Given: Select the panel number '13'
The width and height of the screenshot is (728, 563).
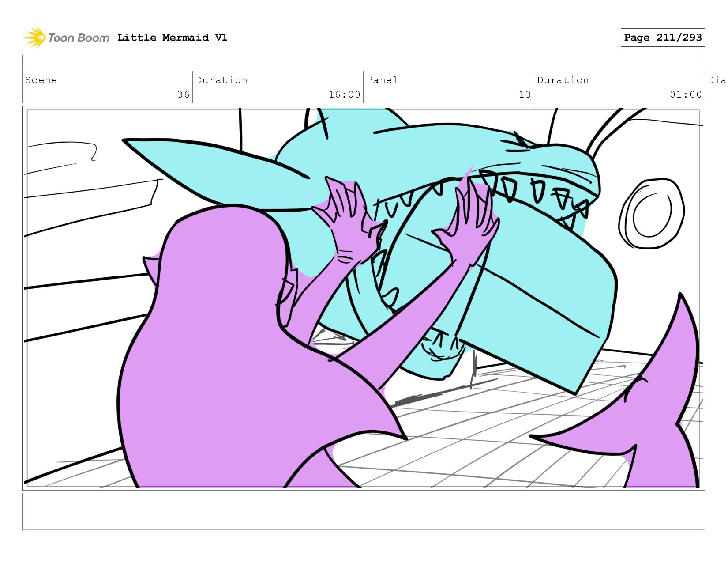Looking at the screenshot, I should (x=525, y=94).
